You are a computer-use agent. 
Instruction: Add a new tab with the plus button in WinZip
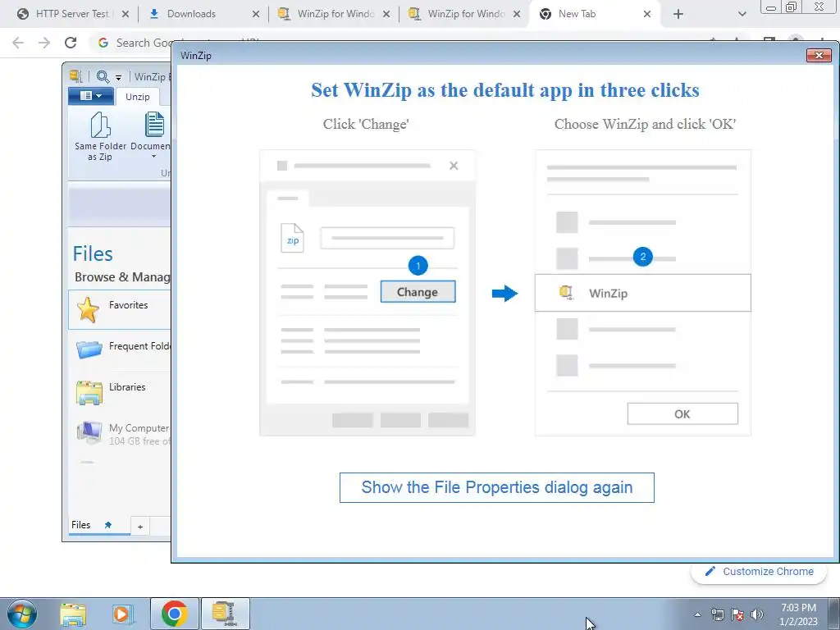pyautogui.click(x=140, y=527)
